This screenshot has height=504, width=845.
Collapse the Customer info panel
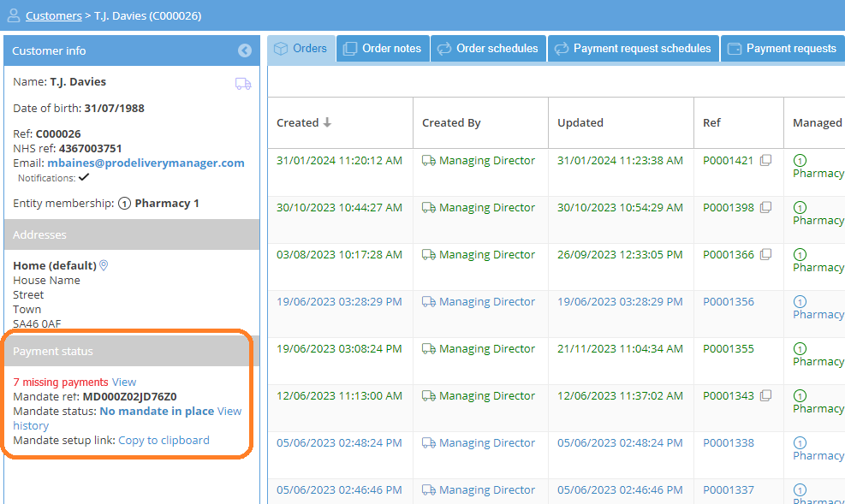click(245, 50)
